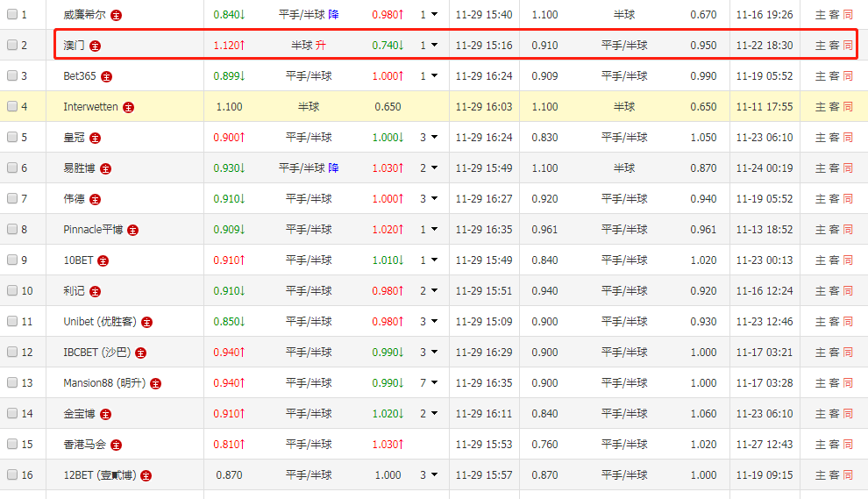The width and height of the screenshot is (868, 499).
Task: Click the 主 link in Interwetten row
Action: 821,107
